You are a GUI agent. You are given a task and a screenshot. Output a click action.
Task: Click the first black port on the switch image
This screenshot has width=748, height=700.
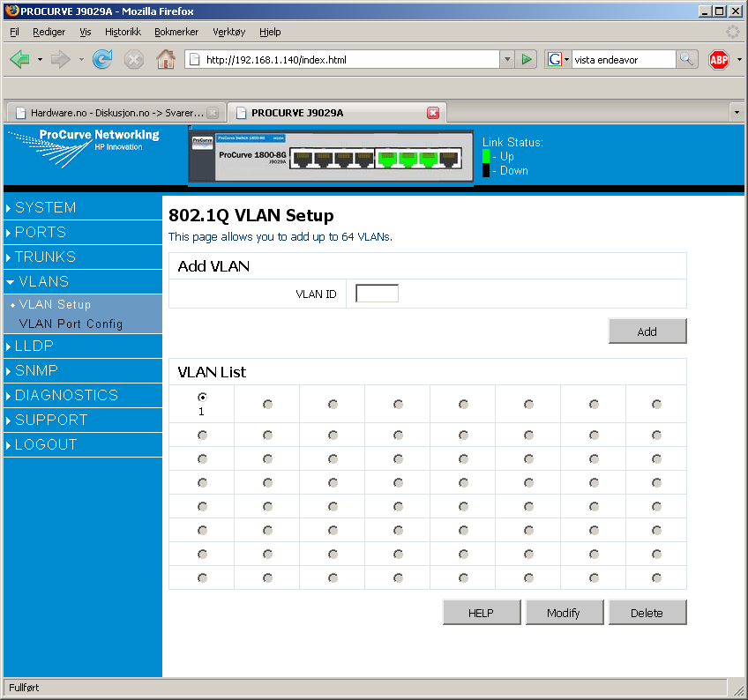[x=302, y=160]
